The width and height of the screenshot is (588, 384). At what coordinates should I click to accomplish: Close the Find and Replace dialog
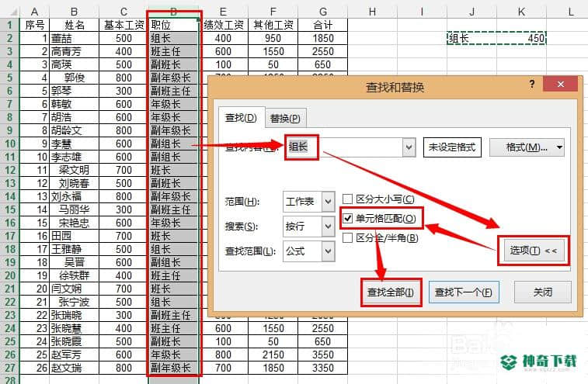[560, 85]
